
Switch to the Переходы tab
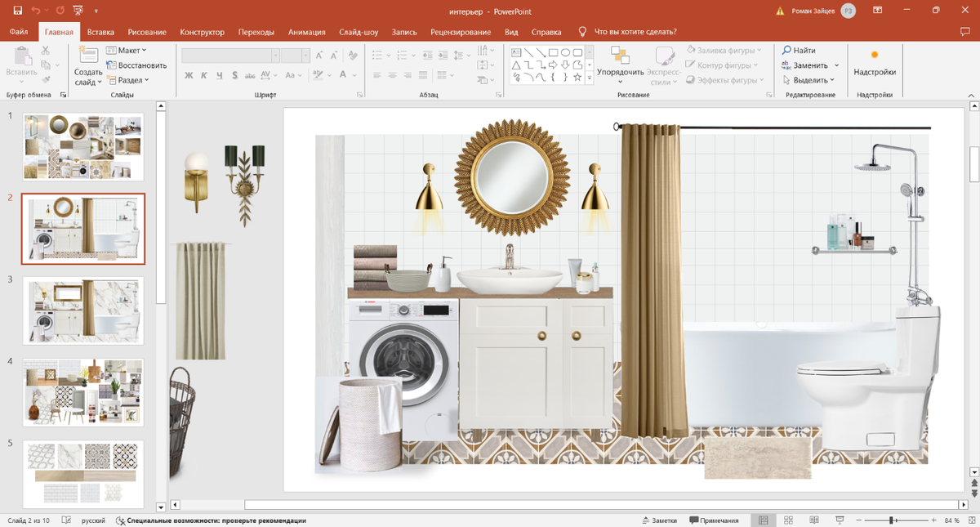click(256, 32)
